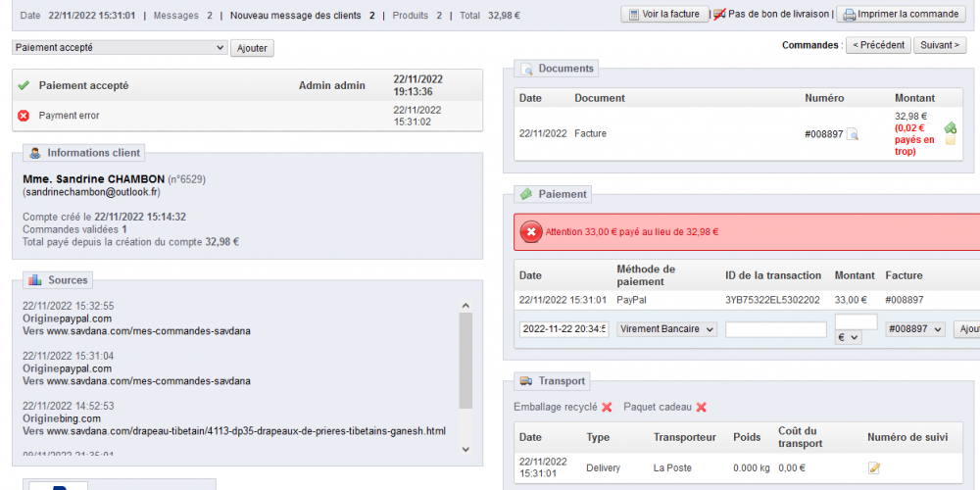This screenshot has height=490, width=980.
Task: Open the Paiement accepté status dropdown
Action: [120, 47]
